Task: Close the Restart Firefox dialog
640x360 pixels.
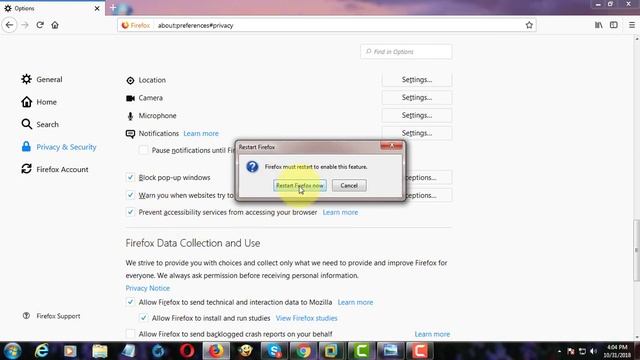Action: tap(391, 146)
